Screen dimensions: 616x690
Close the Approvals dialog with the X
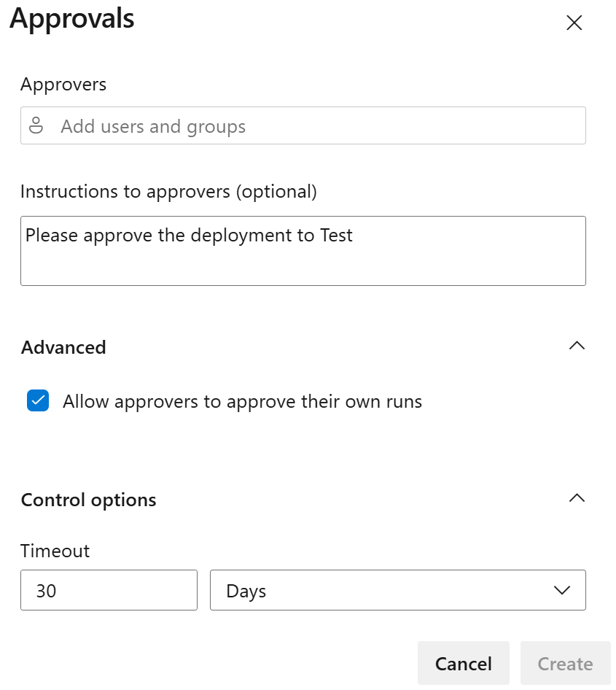click(574, 23)
